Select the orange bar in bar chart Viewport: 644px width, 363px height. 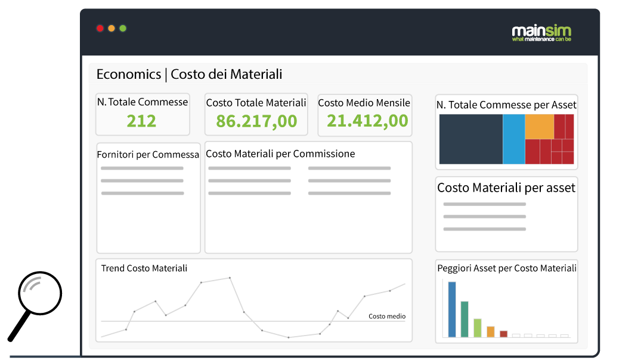490,332
